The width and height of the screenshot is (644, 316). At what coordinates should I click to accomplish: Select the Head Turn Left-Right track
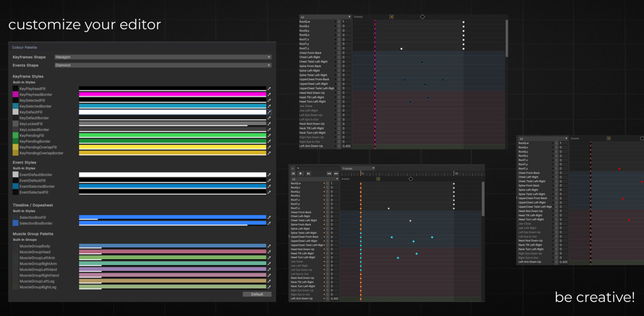306,258
